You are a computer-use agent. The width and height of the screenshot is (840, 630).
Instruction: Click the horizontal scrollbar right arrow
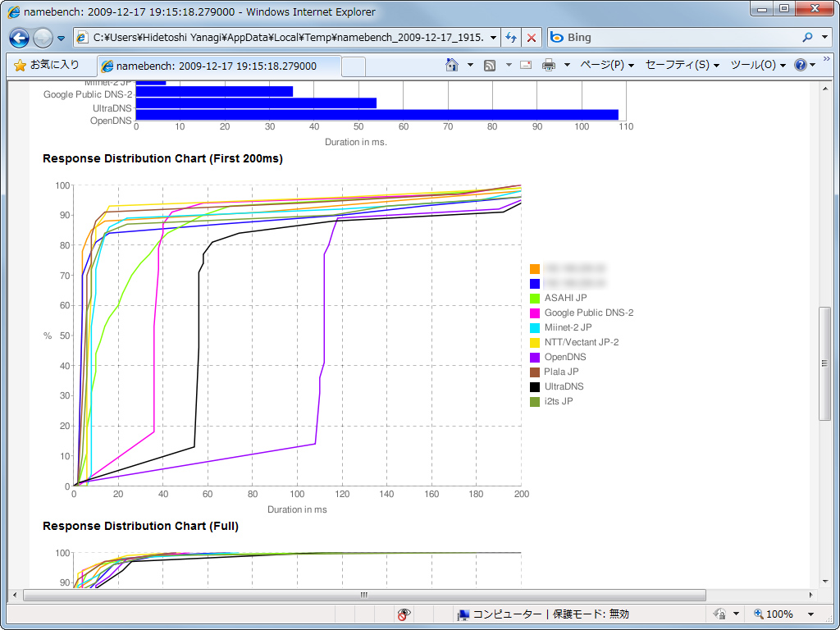[x=811, y=595]
